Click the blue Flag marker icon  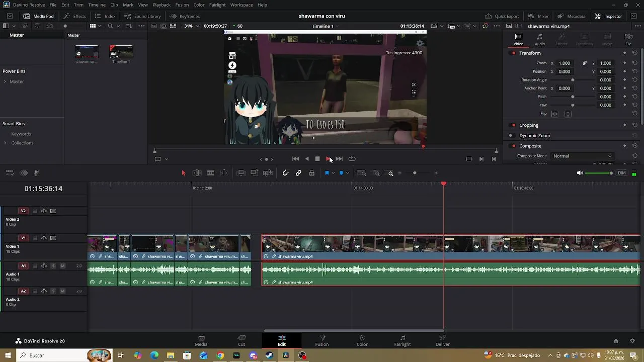coord(327,173)
